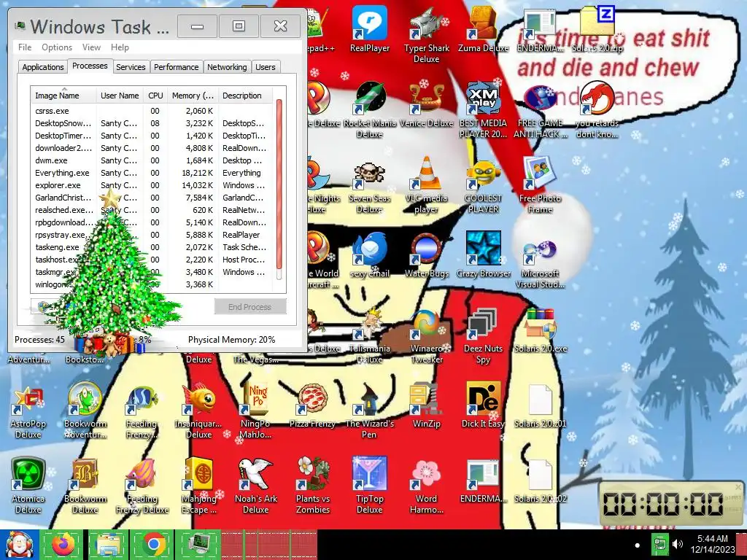747x560 pixels.
Task: Switch to the Applications tab
Action: (43, 67)
